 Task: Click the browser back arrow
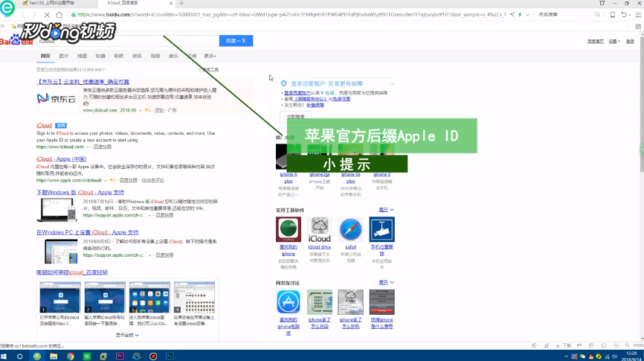(x=23, y=14)
